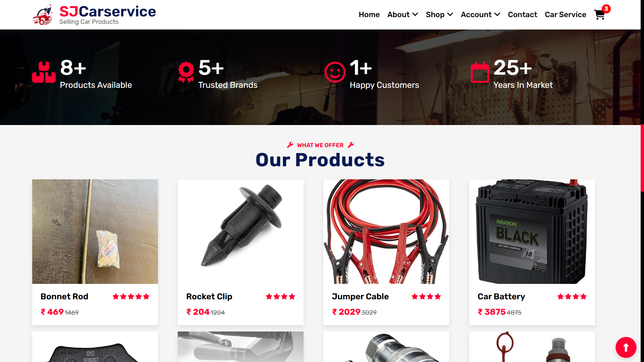
Task: Open the Rocket Clip product title
Action: click(209, 297)
